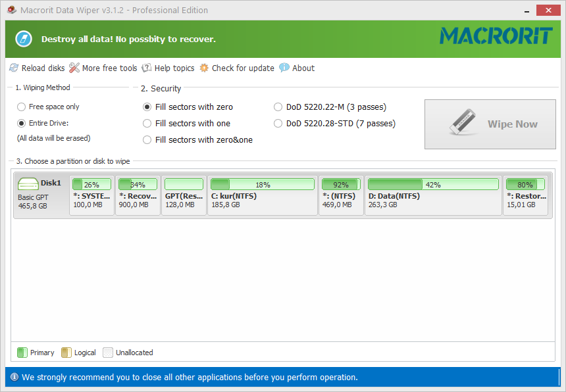Viewport: 566px width, 392px height.
Task: Click the Primary legend green swatch
Action: tap(22, 353)
